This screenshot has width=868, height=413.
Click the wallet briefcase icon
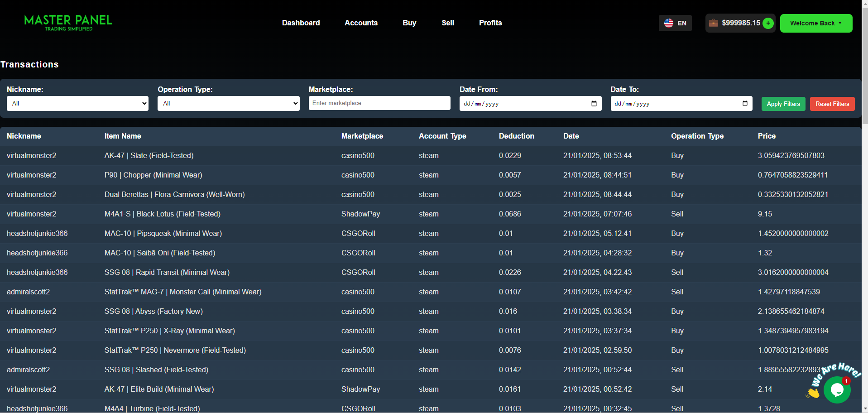point(713,23)
